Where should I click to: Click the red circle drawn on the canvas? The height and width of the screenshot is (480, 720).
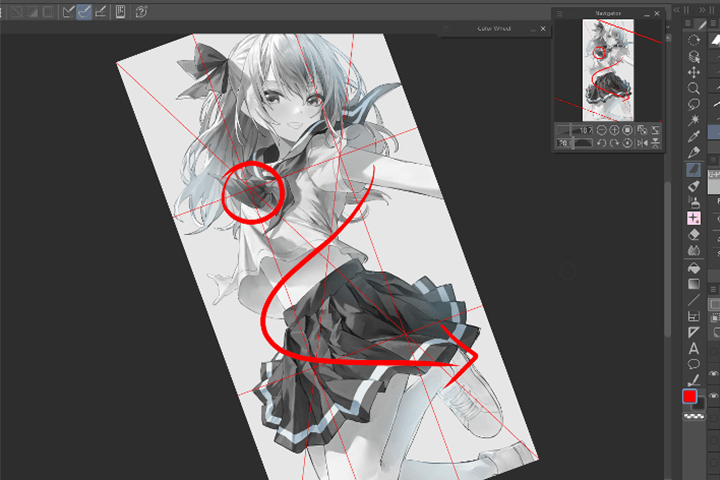click(x=253, y=193)
